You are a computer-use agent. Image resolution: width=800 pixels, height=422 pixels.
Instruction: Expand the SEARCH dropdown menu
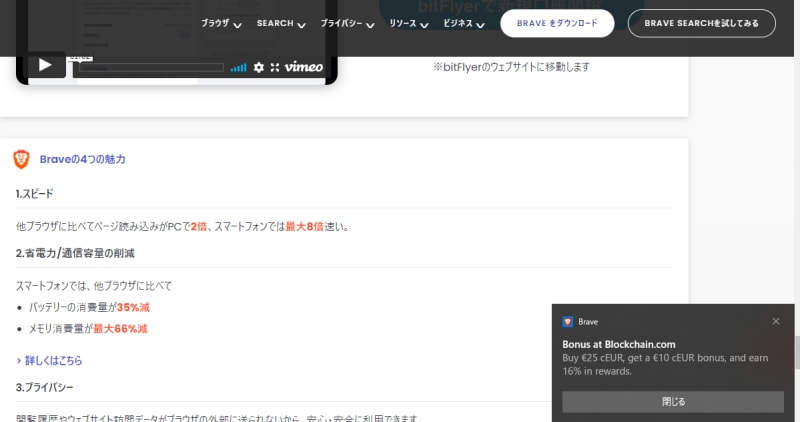pyautogui.click(x=280, y=24)
